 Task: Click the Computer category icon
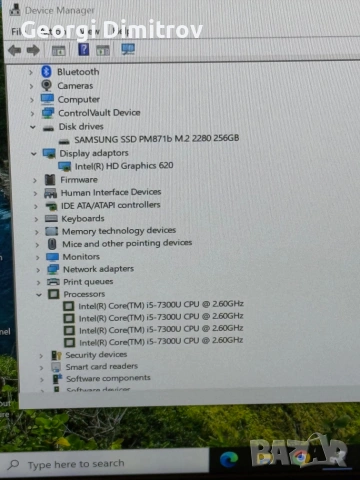click(47, 99)
